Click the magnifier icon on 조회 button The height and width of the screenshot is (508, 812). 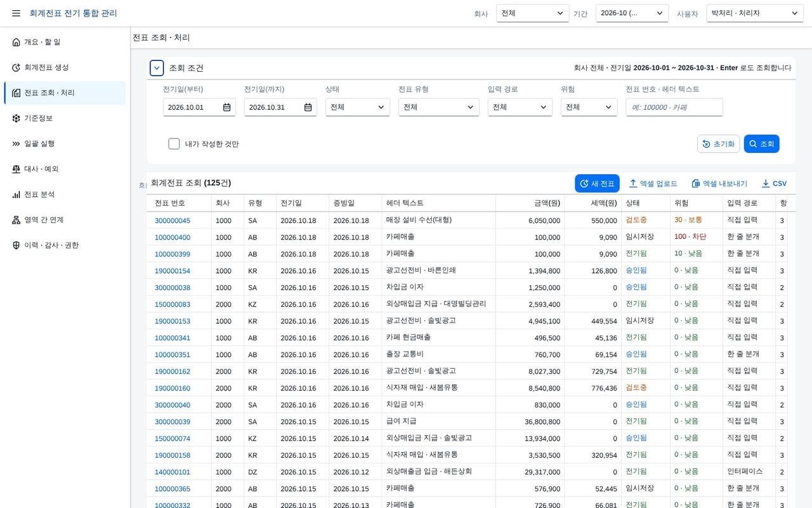753,144
